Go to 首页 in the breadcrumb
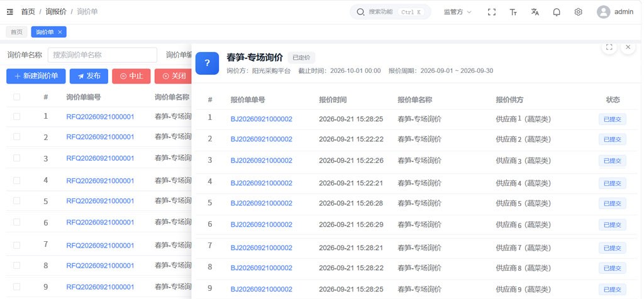 [x=28, y=12]
